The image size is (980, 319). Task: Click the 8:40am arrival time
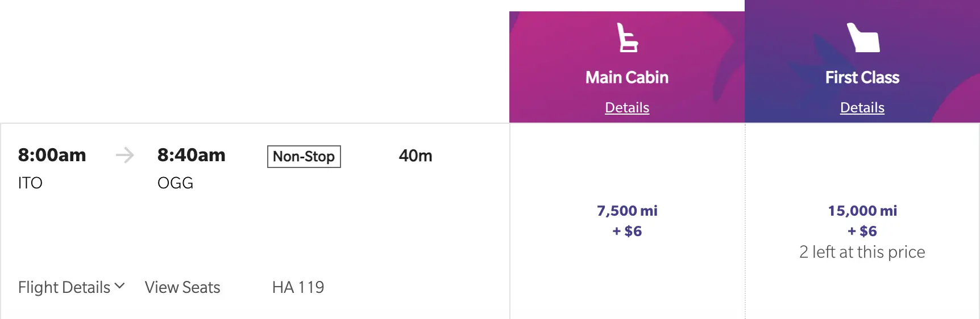point(192,155)
